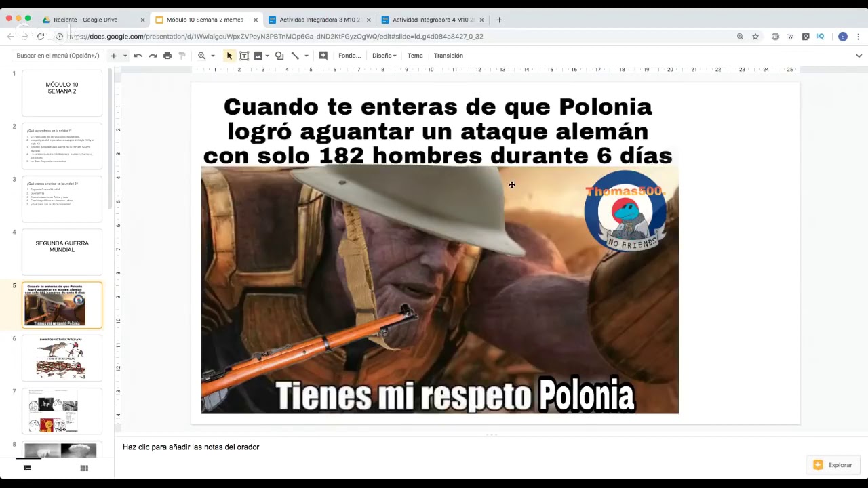Open the Diseño layout dropdown
The image size is (868, 488).
[384, 56]
